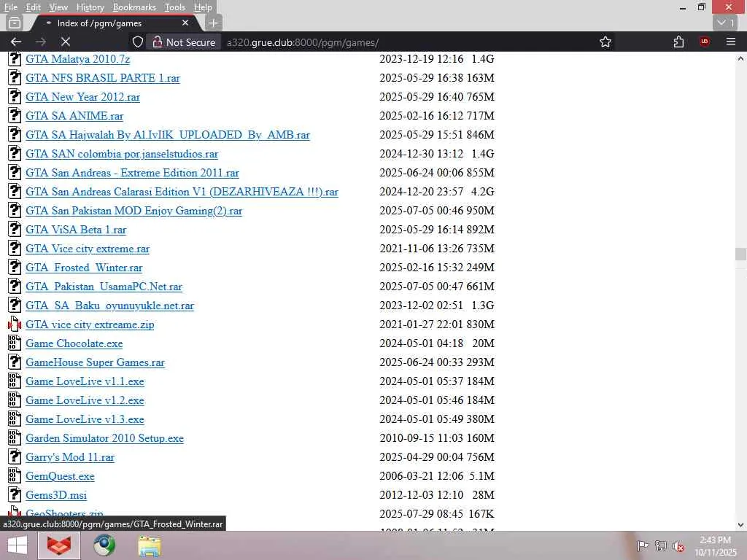
Task: Bookmark this page with the star icon
Action: click(605, 42)
